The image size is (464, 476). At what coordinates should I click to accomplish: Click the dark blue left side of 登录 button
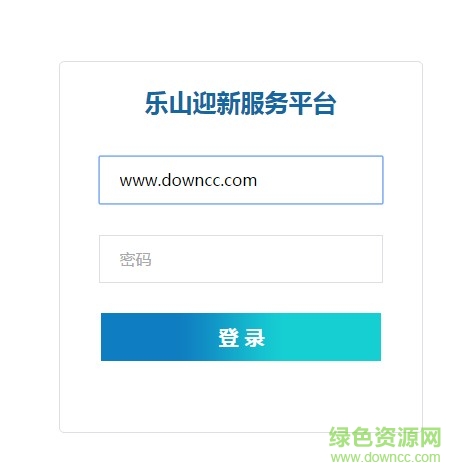click(x=140, y=337)
